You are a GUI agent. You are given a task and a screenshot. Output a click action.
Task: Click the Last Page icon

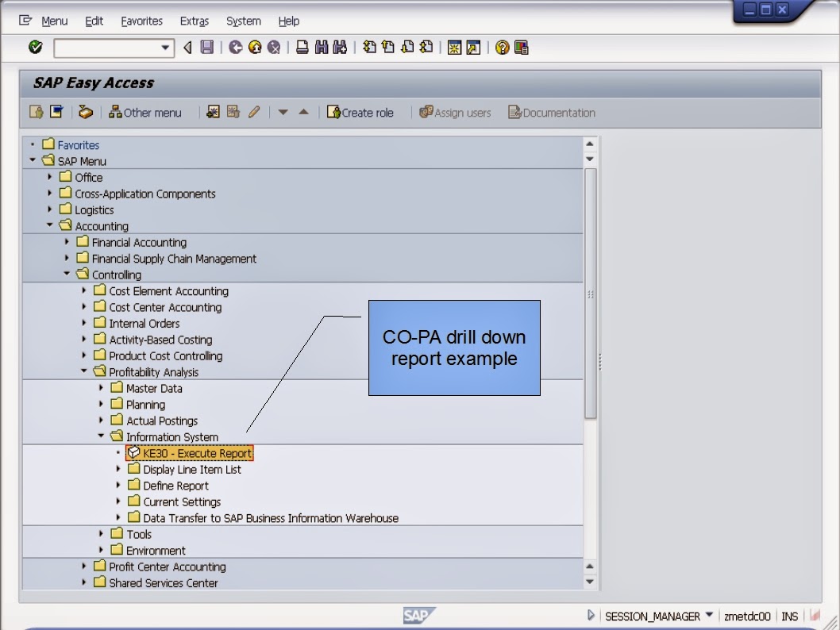click(x=426, y=47)
